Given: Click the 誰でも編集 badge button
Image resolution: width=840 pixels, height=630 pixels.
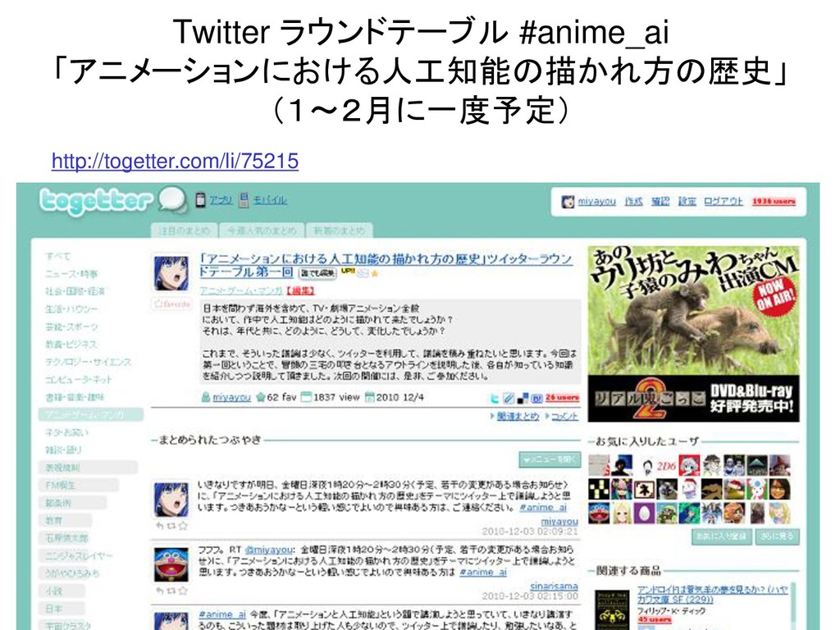Looking at the screenshot, I should pyautogui.click(x=317, y=273).
